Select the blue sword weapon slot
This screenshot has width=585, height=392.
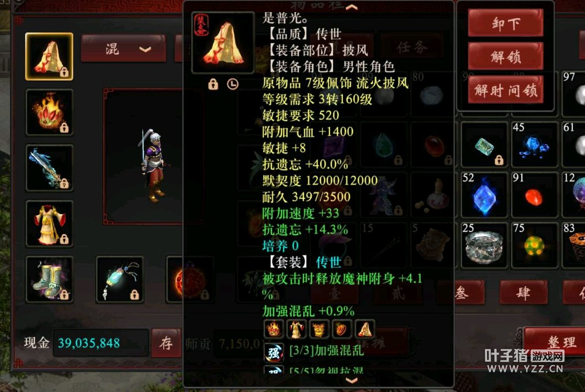pyautogui.click(x=49, y=168)
